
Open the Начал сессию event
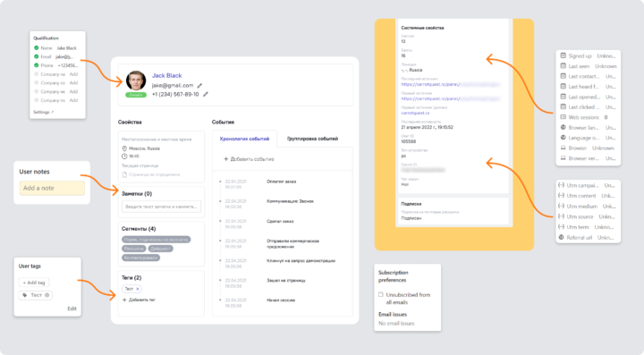tap(281, 300)
